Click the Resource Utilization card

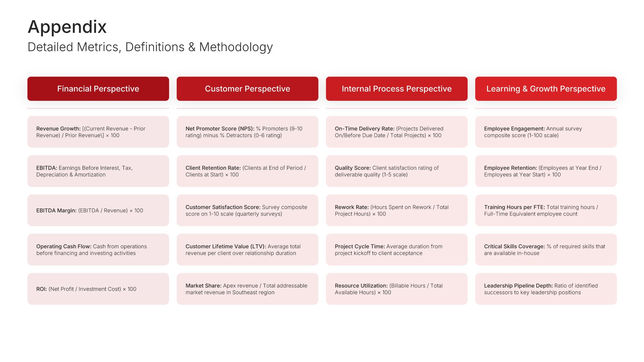396,289
